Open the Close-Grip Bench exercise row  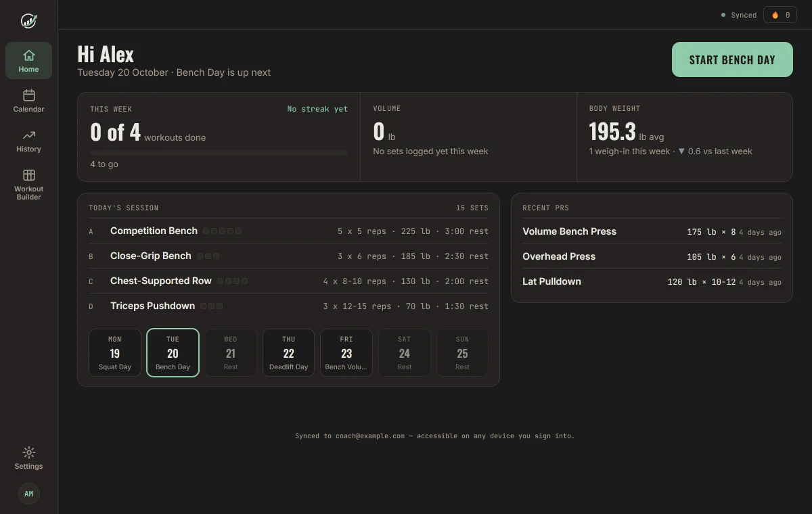point(288,256)
